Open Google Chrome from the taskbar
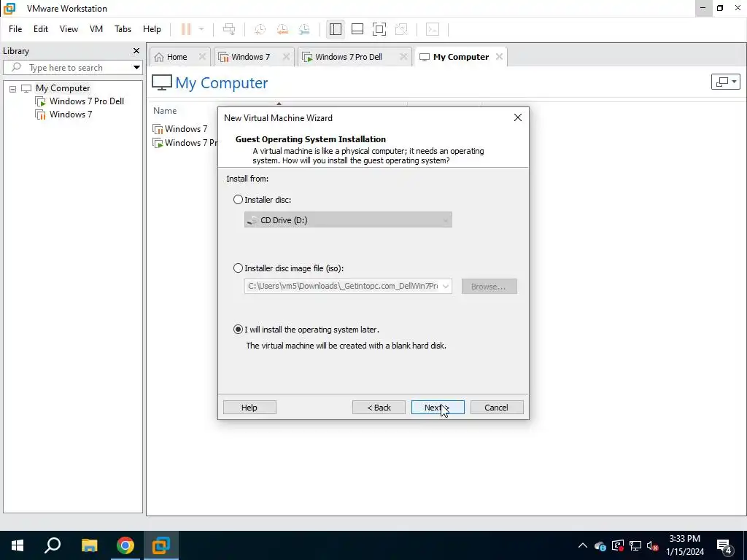The width and height of the screenshot is (747, 560). pyautogui.click(x=125, y=545)
